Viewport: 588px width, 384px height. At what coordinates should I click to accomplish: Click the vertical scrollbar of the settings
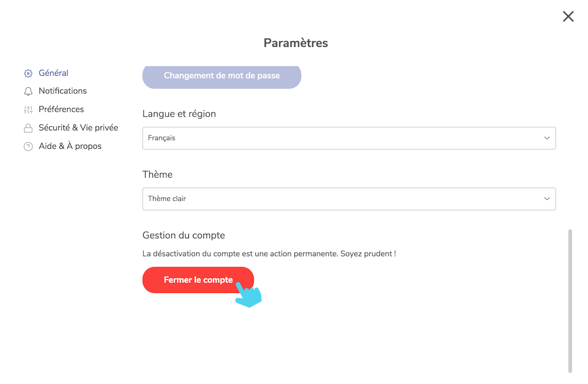point(570,300)
